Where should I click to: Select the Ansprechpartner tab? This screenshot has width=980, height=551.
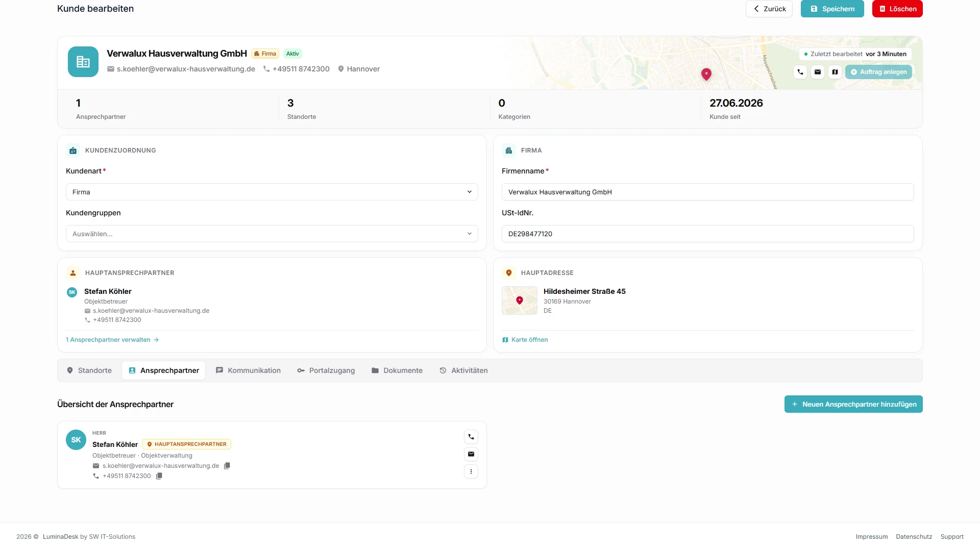click(x=163, y=370)
